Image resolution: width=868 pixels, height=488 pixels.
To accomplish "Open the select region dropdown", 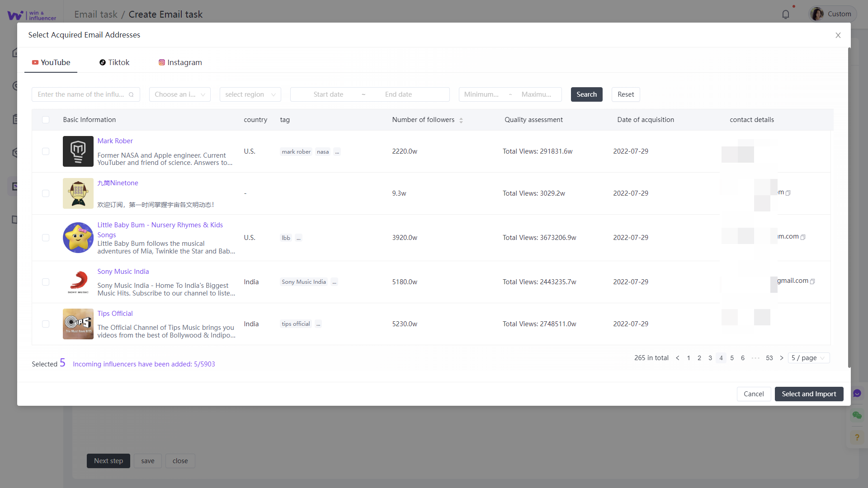I will click(x=250, y=94).
